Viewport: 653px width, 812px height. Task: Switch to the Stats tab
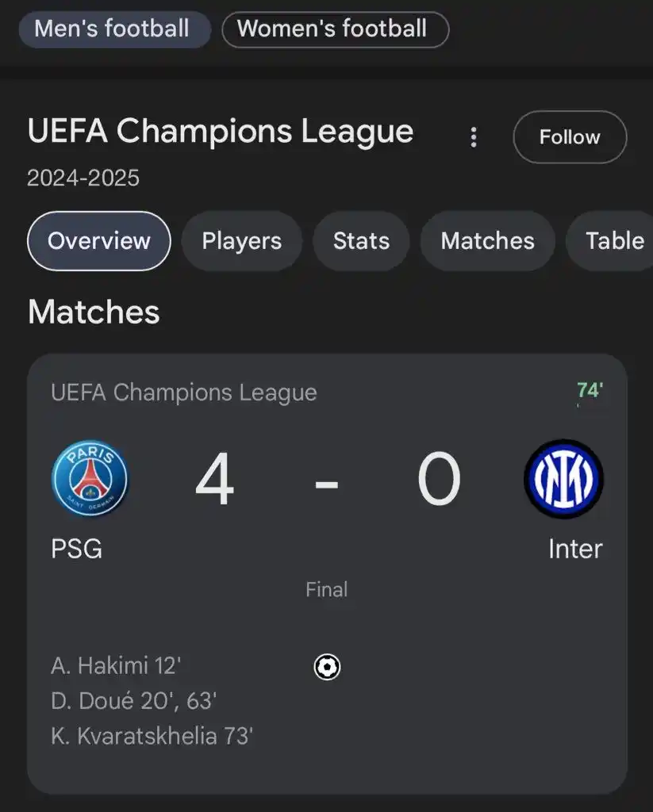(x=361, y=241)
